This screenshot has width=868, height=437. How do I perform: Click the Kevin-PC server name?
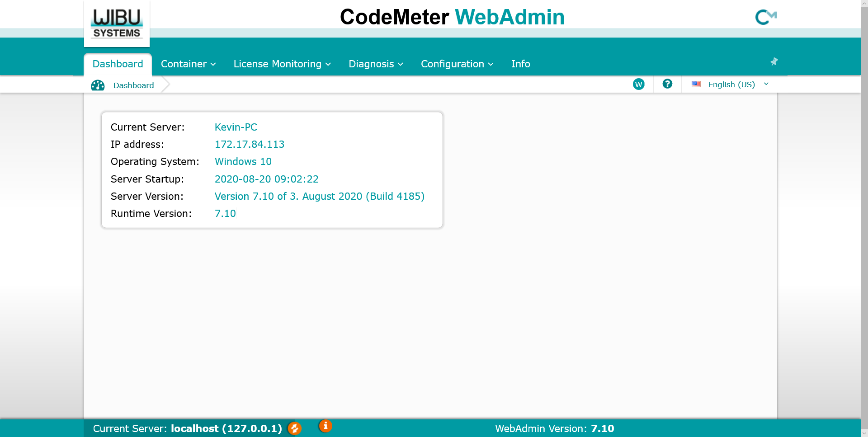point(236,127)
